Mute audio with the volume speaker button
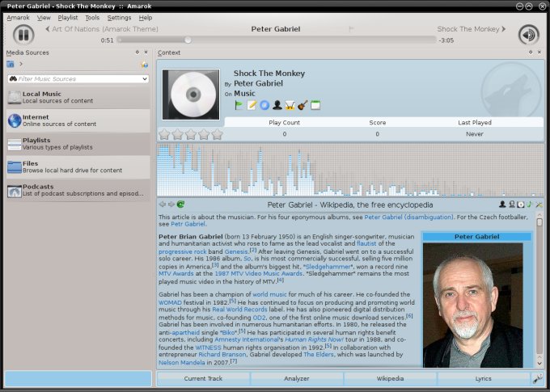Screen dimensions: 550x392 529,35
